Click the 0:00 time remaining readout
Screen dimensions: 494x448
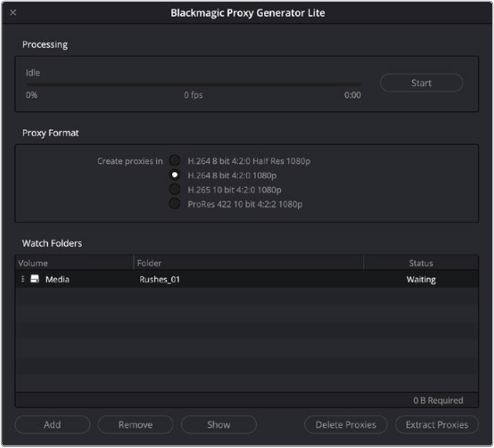(353, 95)
